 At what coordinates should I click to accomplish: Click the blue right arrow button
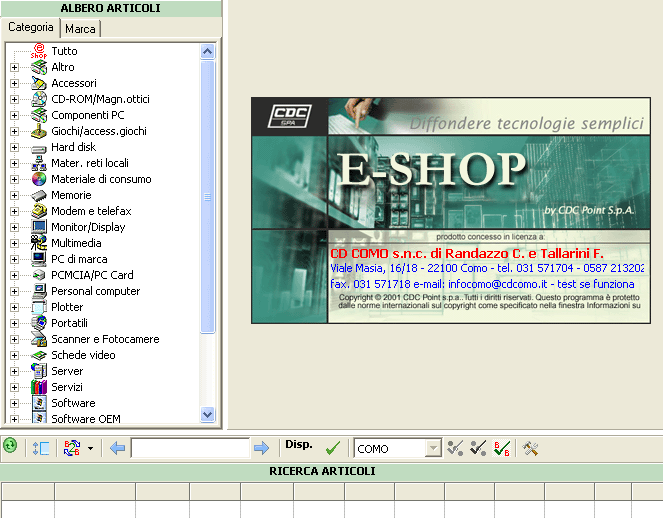262,448
